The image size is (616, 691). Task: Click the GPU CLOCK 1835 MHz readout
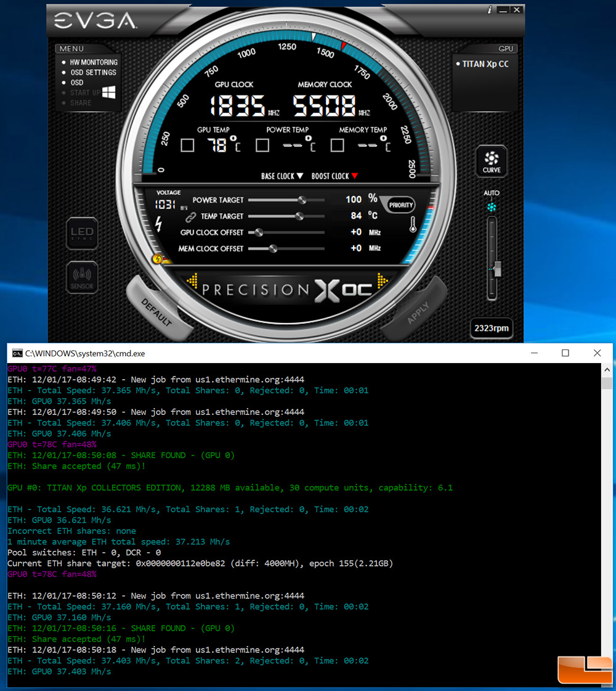click(244, 106)
